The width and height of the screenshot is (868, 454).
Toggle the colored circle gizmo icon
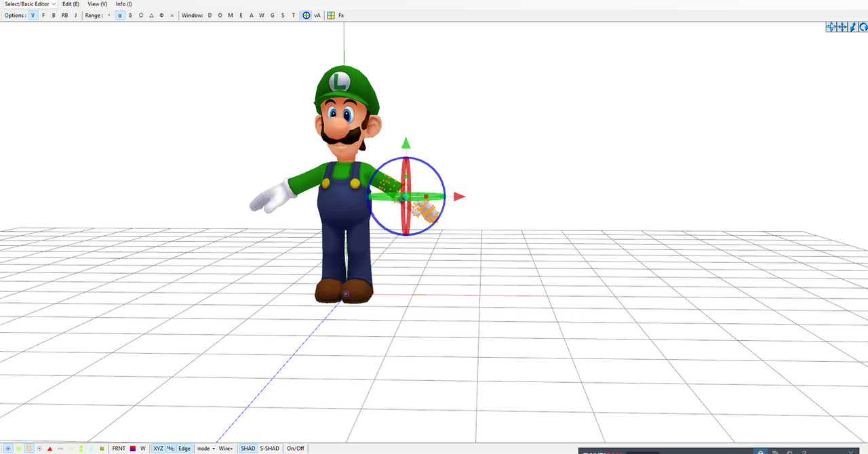tap(307, 15)
